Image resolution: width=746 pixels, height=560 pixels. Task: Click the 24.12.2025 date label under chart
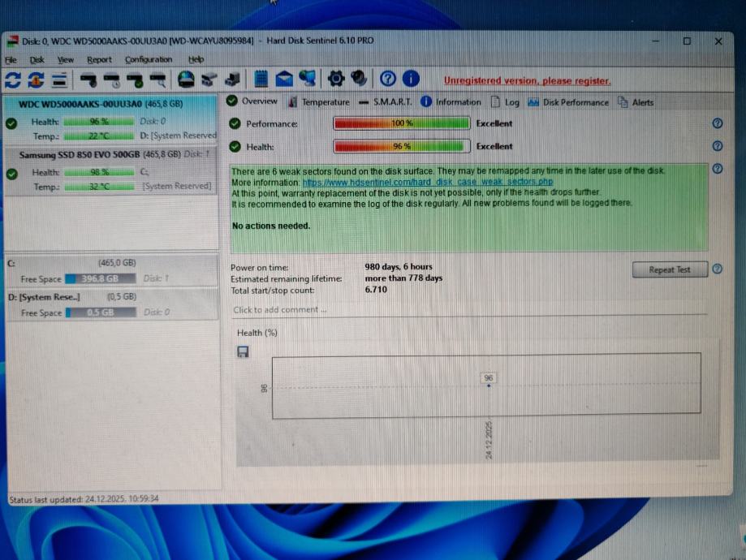click(489, 440)
